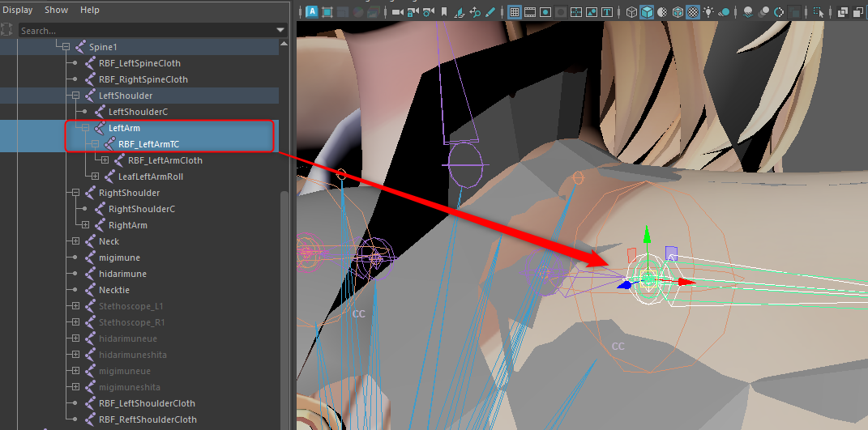Open the outliner Help menu
The height and width of the screenshot is (430, 868).
[x=90, y=10]
